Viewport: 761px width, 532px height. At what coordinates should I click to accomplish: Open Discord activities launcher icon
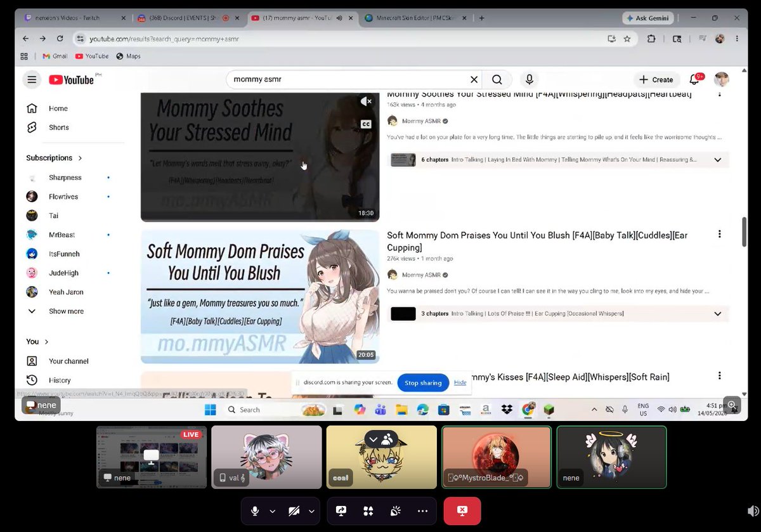(368, 511)
